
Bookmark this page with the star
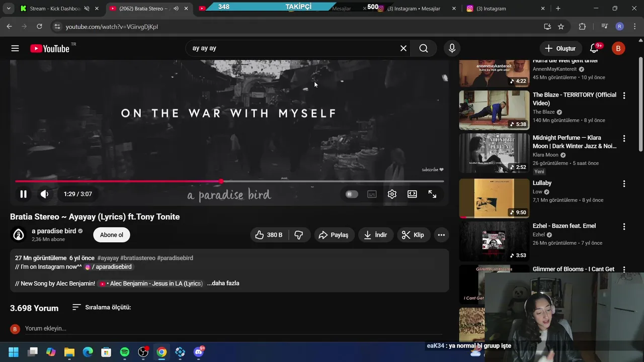pos(561,26)
